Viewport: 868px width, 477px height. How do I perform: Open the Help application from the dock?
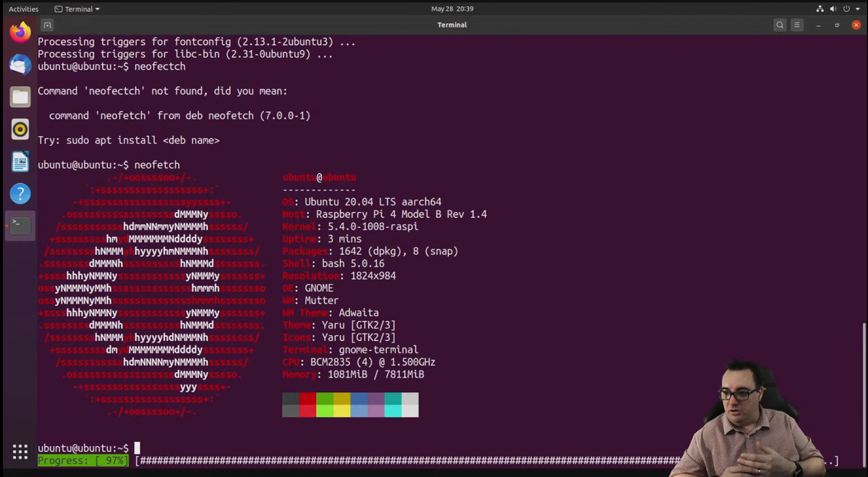20,193
